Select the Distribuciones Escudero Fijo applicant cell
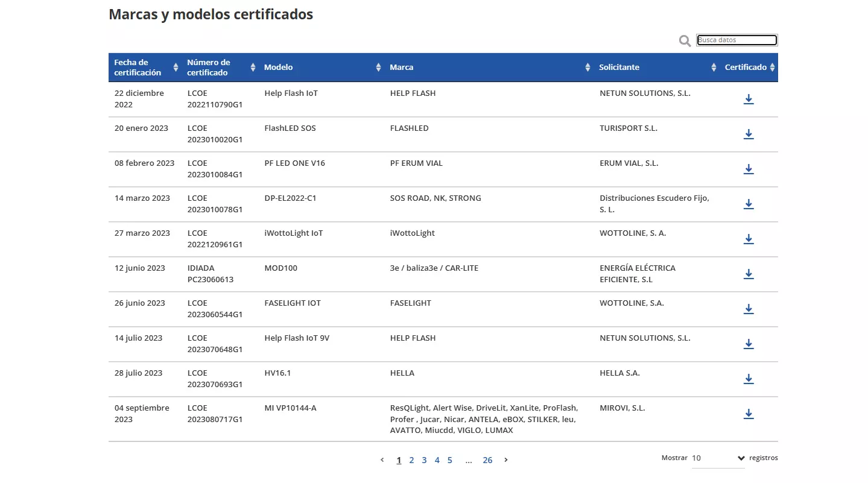This screenshot has height=483, width=868. [x=654, y=204]
